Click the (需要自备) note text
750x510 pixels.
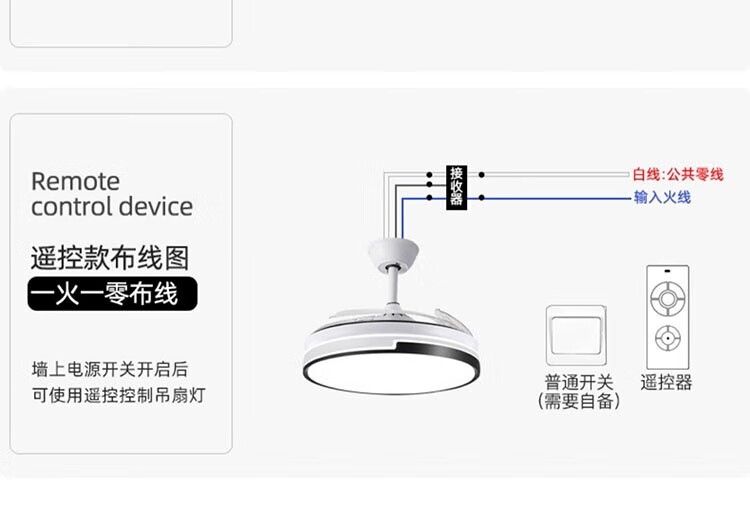coord(579,401)
